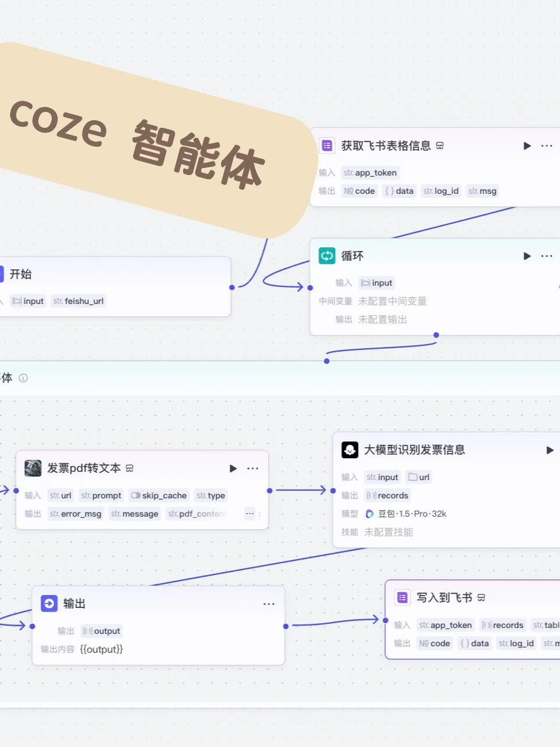The width and height of the screenshot is (560, 747).
Task: Run the 获取飞书表格信息 node with its play button
Action: click(527, 146)
